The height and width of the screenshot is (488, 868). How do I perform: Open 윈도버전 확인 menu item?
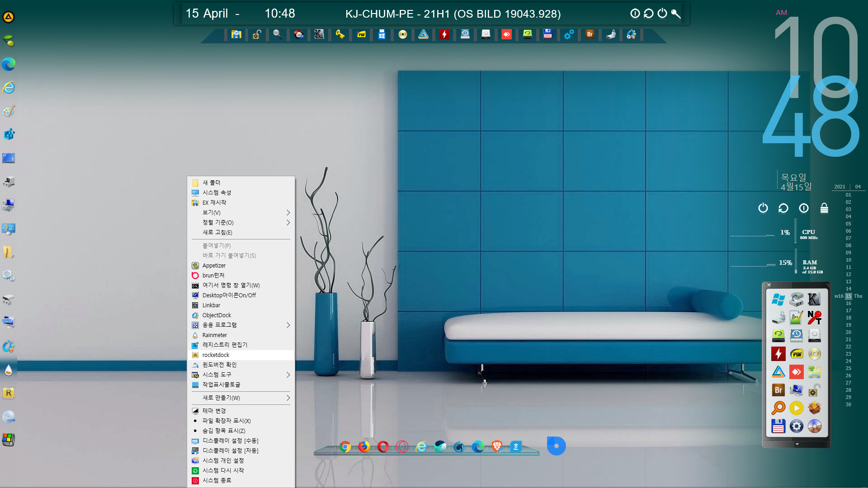click(241, 365)
